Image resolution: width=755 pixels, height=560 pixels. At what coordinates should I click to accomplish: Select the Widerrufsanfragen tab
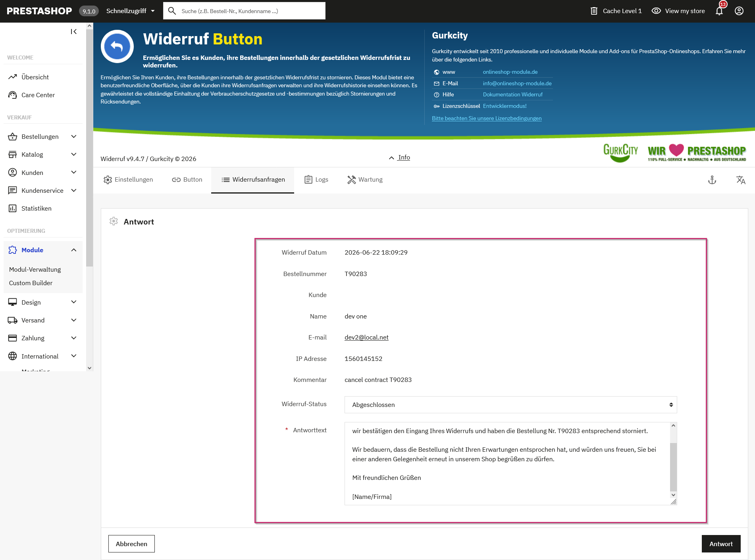point(253,180)
